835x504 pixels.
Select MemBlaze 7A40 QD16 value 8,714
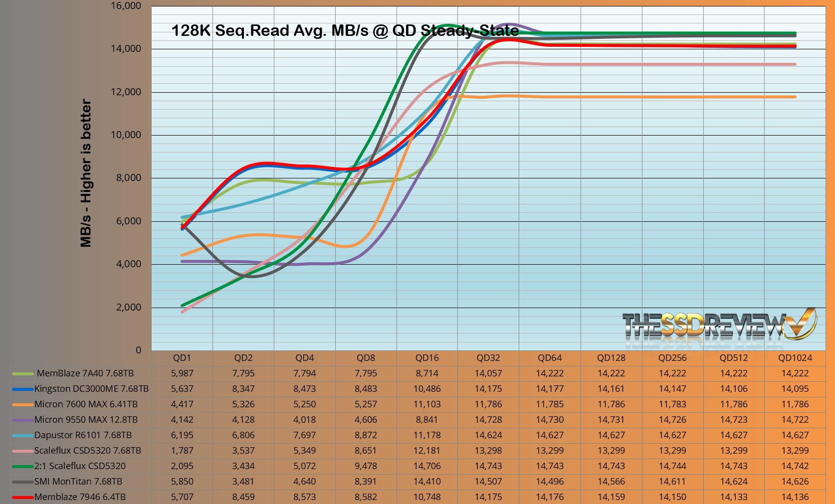coord(427,373)
